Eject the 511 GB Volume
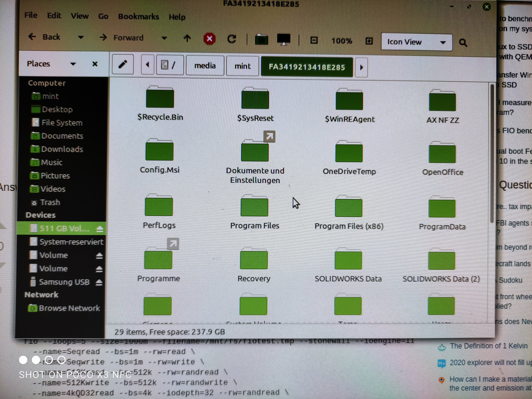This screenshot has height=399, width=532. tap(100, 229)
